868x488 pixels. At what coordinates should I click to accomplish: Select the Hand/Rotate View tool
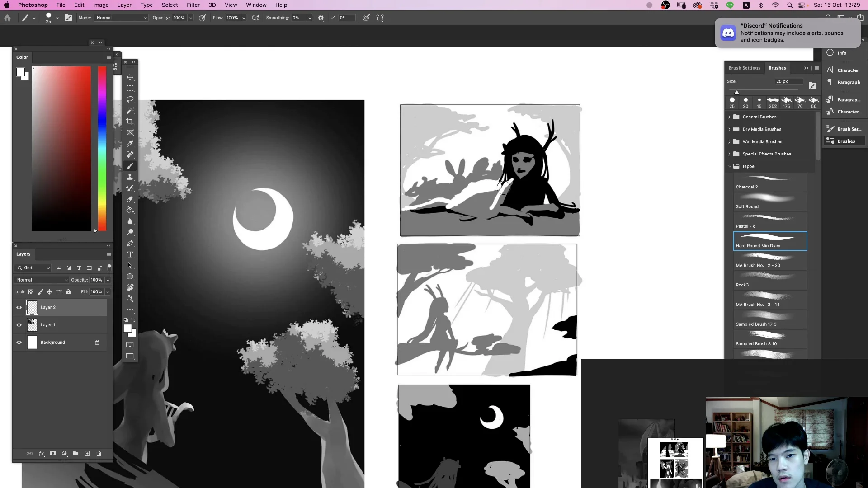point(130,288)
